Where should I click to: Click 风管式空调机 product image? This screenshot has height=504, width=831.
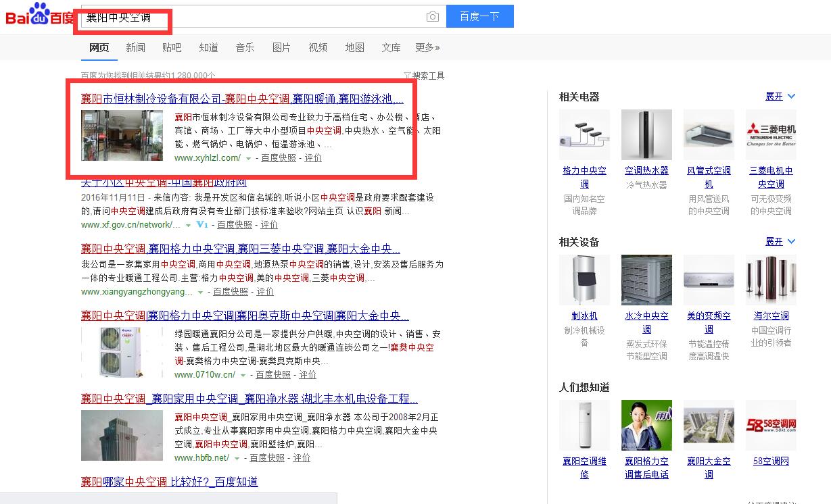click(x=709, y=135)
